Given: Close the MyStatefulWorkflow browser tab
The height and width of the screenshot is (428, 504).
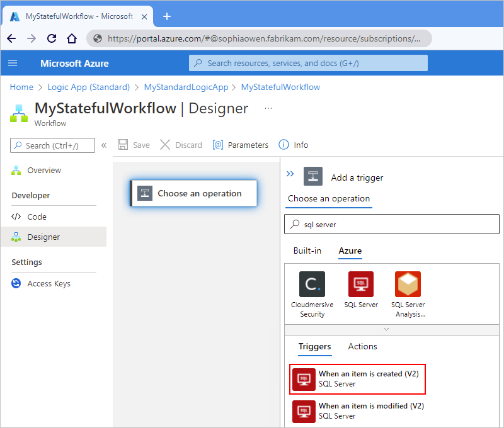Looking at the screenshot, I should [x=144, y=17].
